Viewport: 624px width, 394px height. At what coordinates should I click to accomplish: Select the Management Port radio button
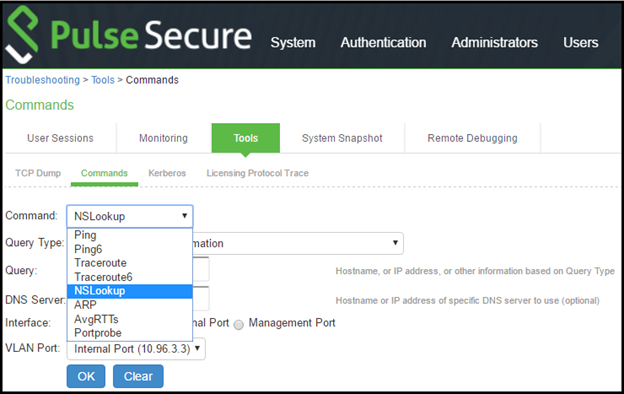point(239,325)
